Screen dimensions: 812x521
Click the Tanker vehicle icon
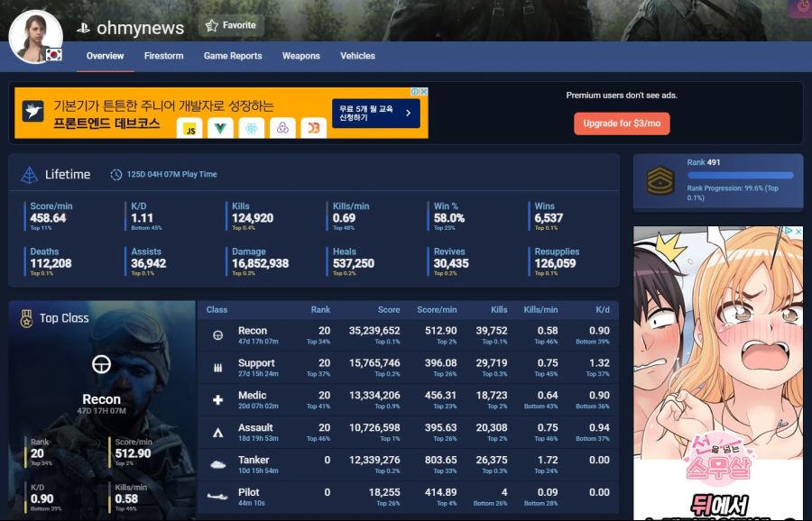[217, 465]
